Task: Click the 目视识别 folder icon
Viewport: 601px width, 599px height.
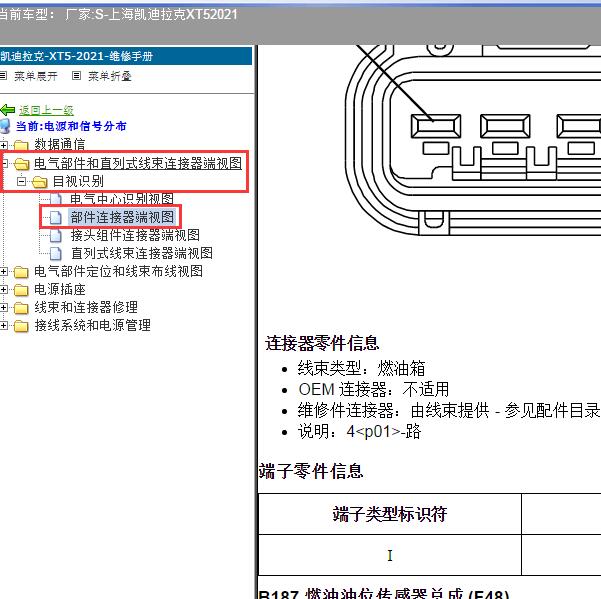Action: (39, 182)
